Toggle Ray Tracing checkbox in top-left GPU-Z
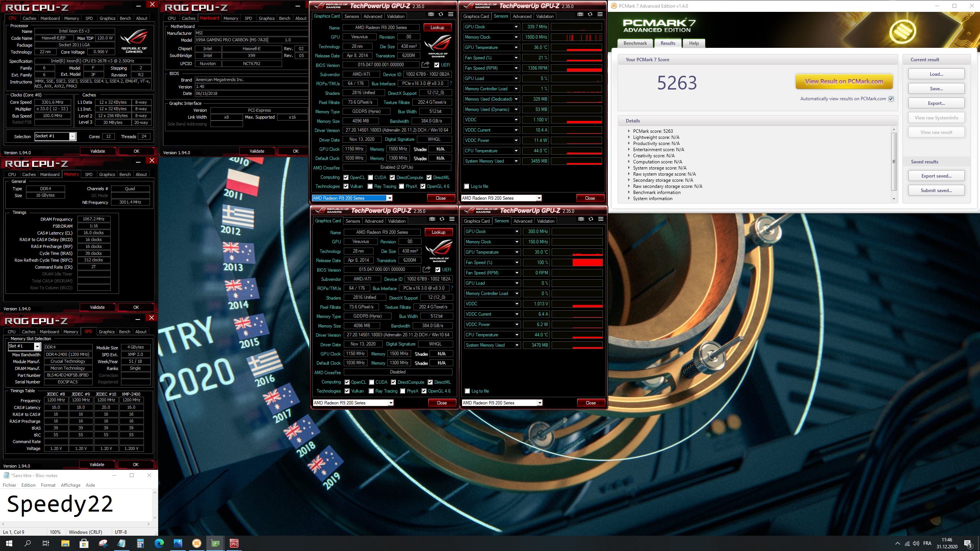This screenshot has height=551, width=980. (370, 186)
